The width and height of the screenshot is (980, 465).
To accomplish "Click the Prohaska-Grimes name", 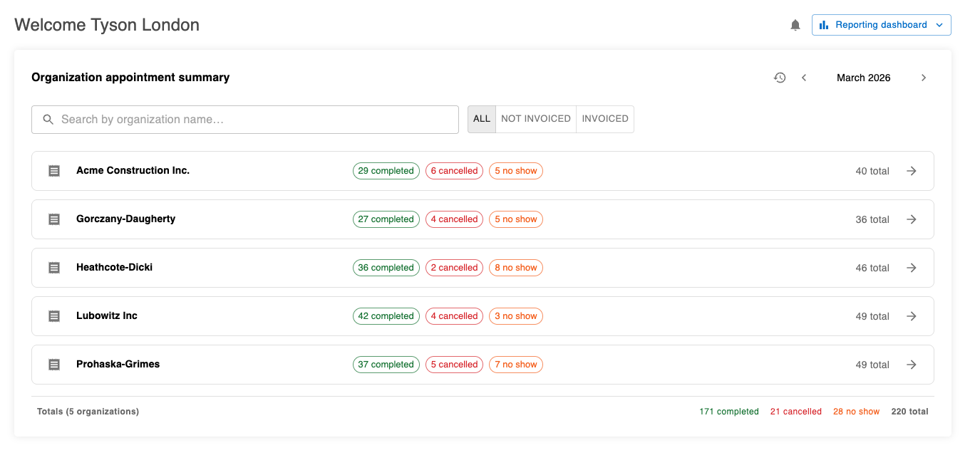I will click(118, 365).
